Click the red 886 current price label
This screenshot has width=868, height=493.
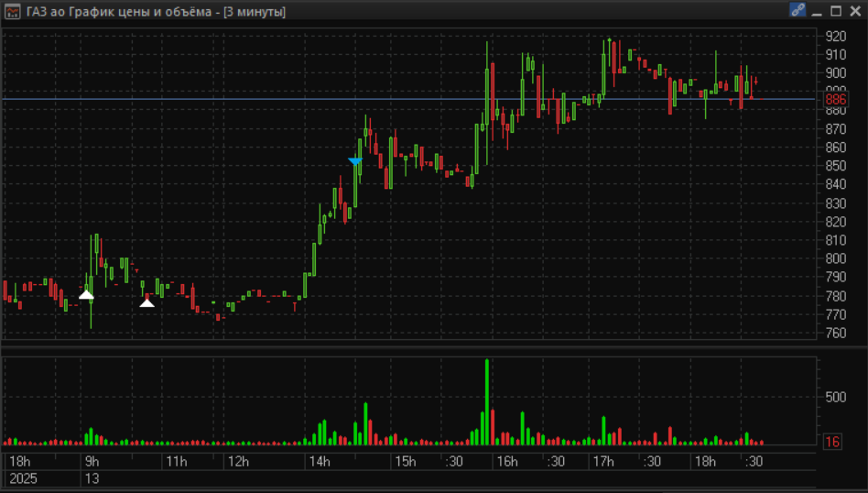point(835,99)
